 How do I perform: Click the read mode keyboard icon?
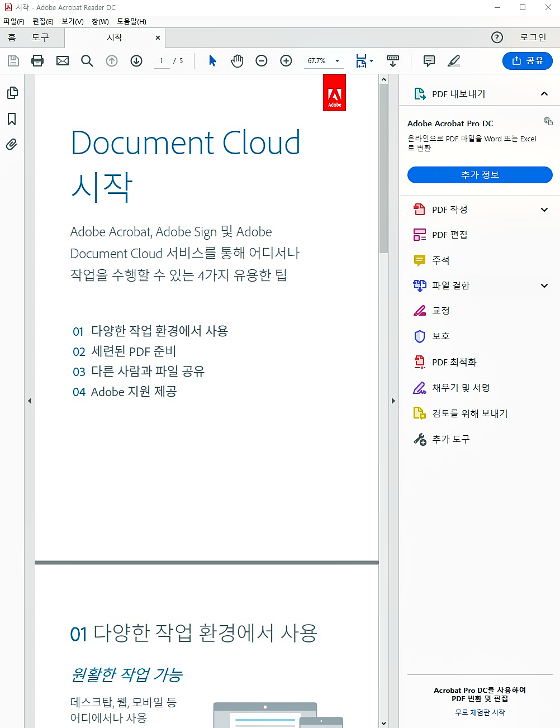click(393, 61)
